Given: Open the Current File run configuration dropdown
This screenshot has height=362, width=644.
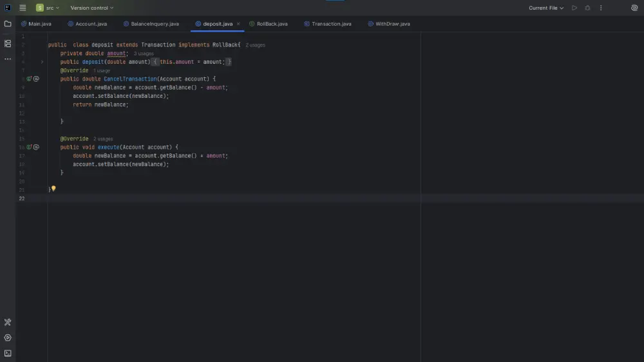Looking at the screenshot, I should point(546,8).
